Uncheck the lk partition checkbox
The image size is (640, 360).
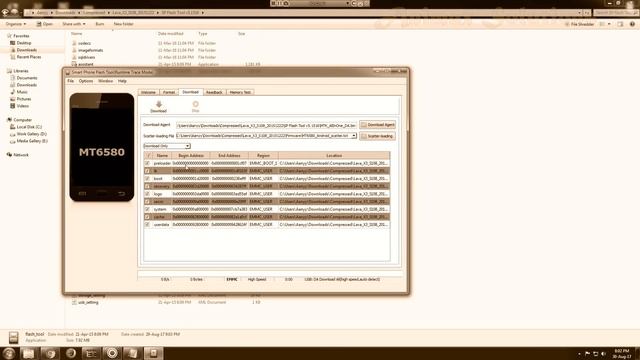pos(147,171)
